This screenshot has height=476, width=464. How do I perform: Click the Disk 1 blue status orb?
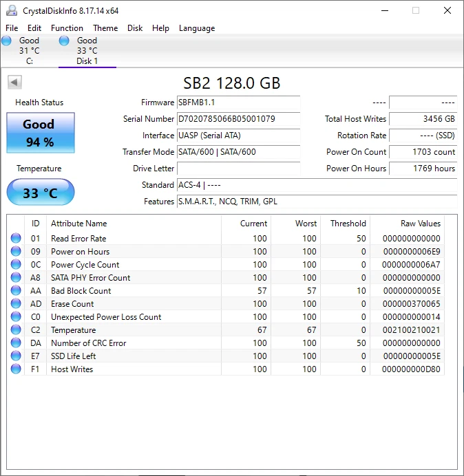point(64,41)
